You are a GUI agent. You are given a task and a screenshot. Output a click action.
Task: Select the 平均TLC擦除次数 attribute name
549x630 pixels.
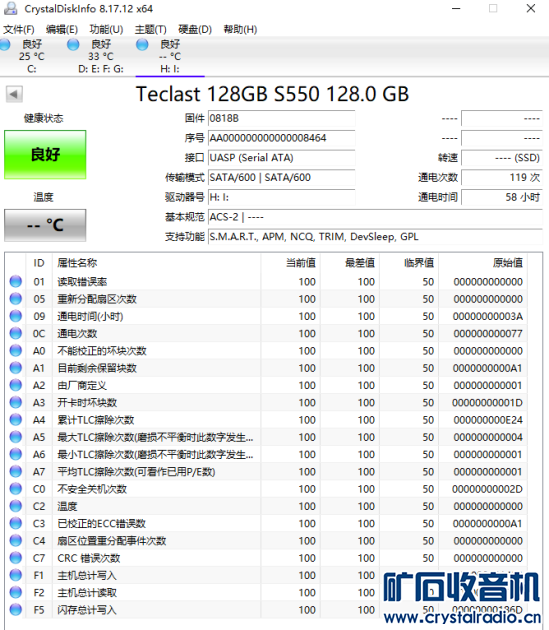pos(136,472)
